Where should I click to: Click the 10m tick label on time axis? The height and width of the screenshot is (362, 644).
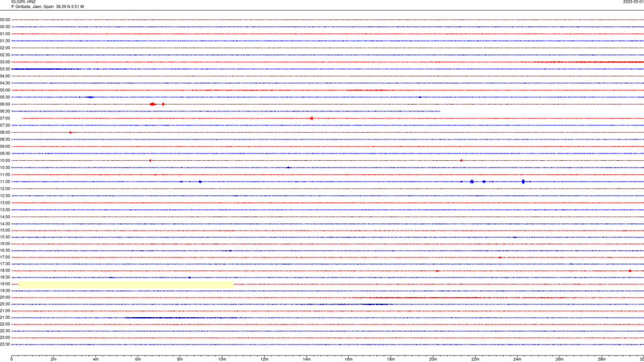[x=222, y=359]
